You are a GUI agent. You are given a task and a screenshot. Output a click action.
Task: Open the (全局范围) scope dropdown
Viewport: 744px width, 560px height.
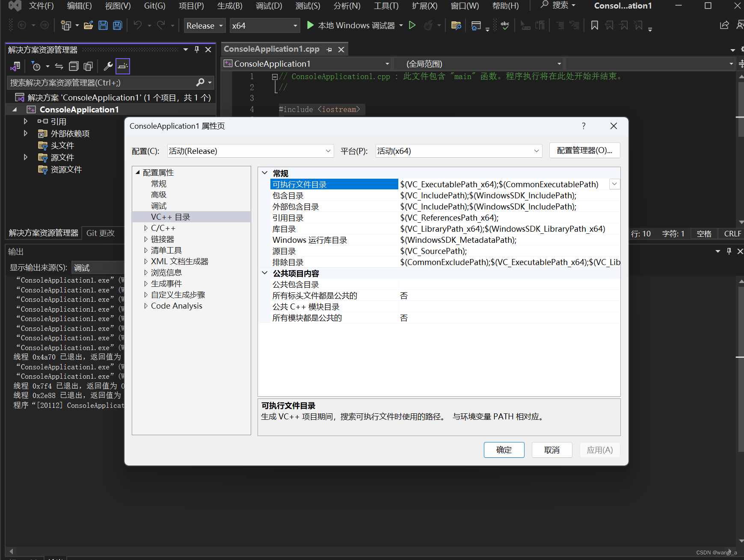(x=479, y=64)
